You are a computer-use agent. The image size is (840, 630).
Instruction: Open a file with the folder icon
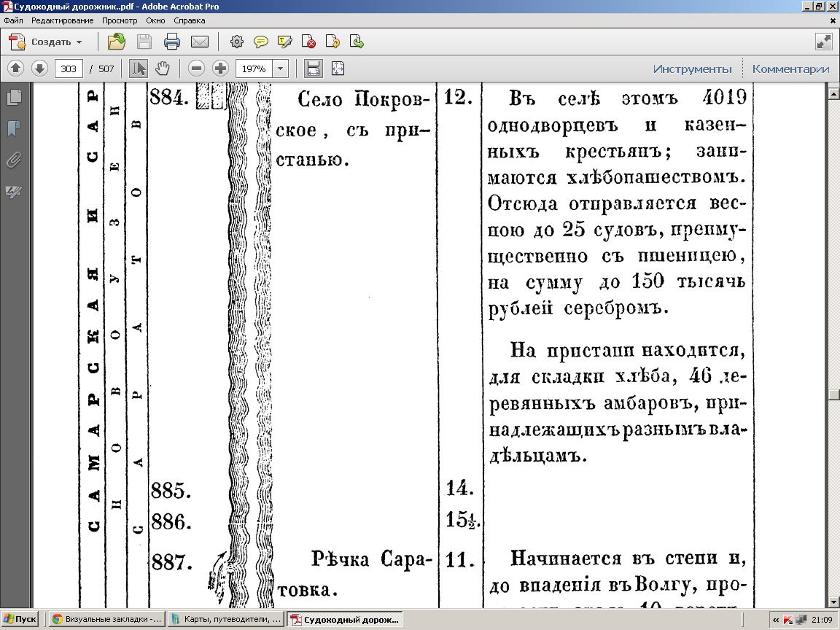click(116, 42)
